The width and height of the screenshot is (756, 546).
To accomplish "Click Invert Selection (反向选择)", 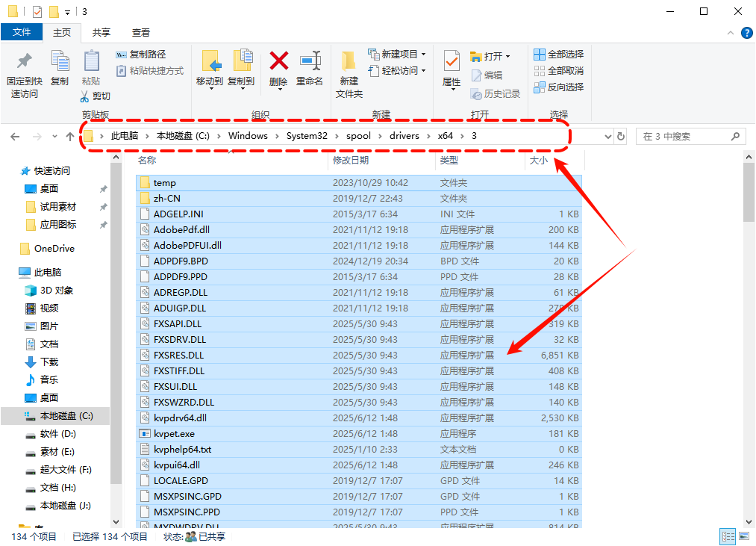I will 559,87.
